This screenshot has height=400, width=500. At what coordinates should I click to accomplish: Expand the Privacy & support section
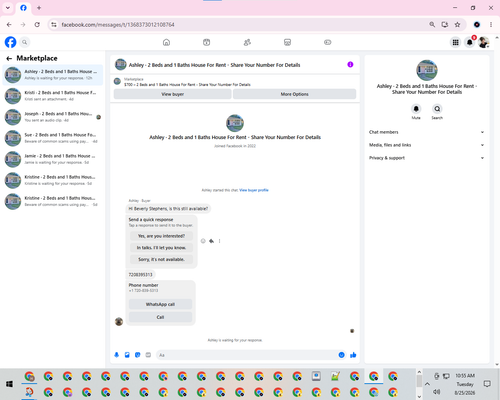(426, 158)
